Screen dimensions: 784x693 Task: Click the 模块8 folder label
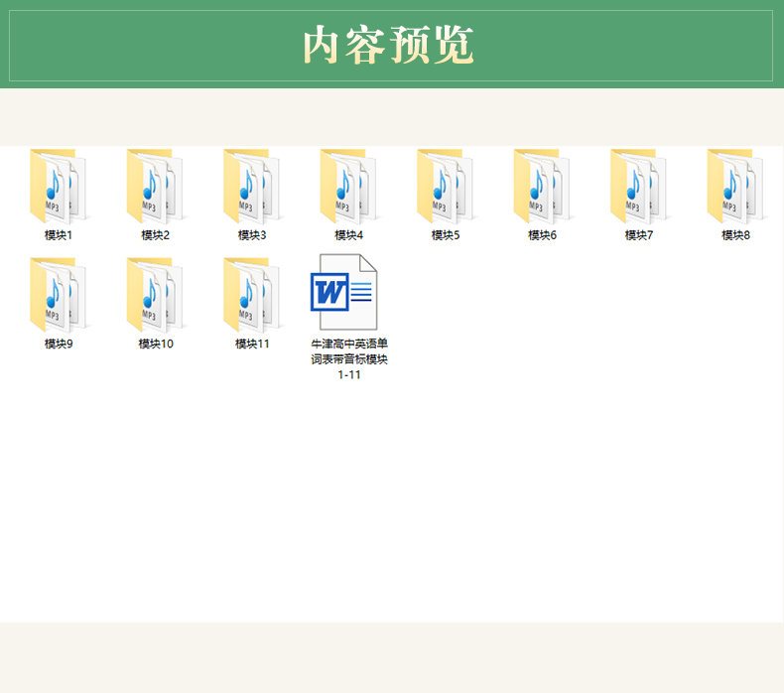point(736,235)
